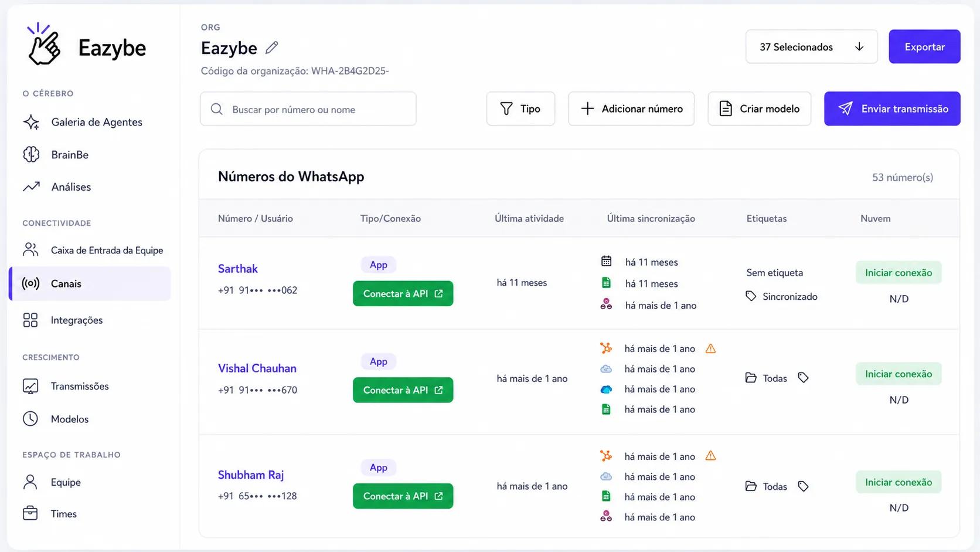Viewport: 980px width, 552px height.
Task: Click Conectar à API for Sarthak
Action: pyautogui.click(x=403, y=293)
